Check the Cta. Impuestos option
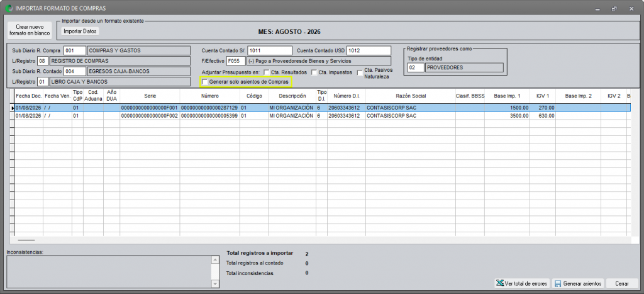 (x=314, y=72)
